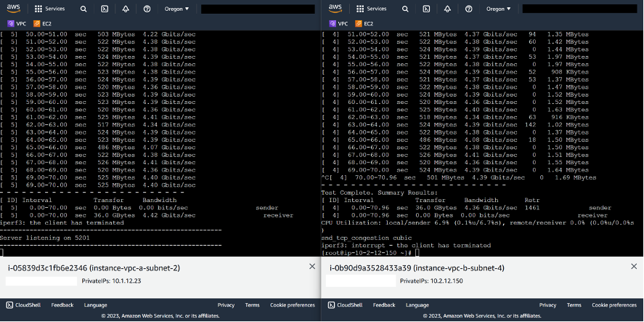Click the root@ip-10-2-12-150 shell prompt
Image resolution: width=644 pixels, height=322 pixels.
(367, 252)
